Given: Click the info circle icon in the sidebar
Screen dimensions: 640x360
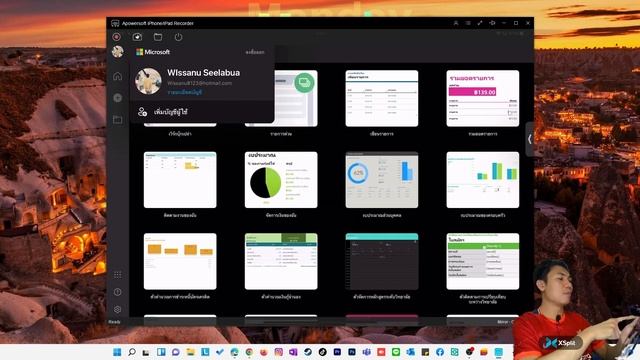Looking at the screenshot, I should (x=118, y=292).
